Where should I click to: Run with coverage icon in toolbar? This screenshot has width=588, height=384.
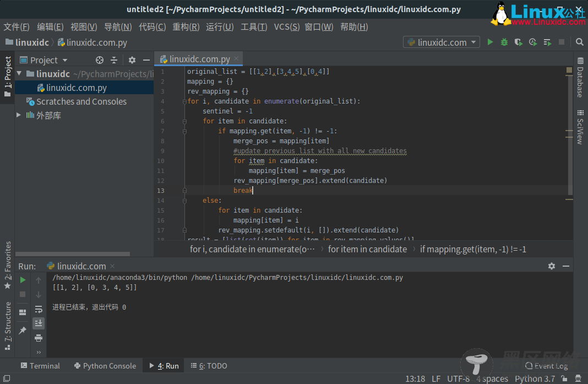point(518,42)
